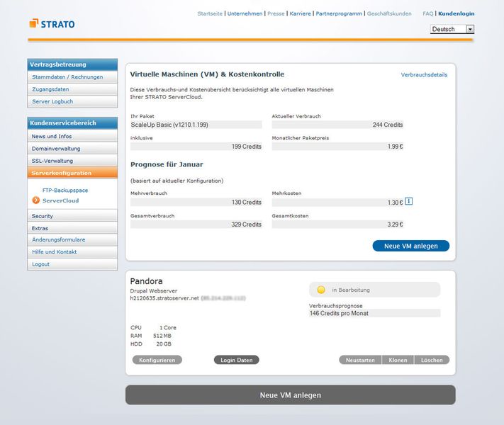504x425 pixels.
Task: Click the 1 Core CPU value
Action: (x=168, y=328)
